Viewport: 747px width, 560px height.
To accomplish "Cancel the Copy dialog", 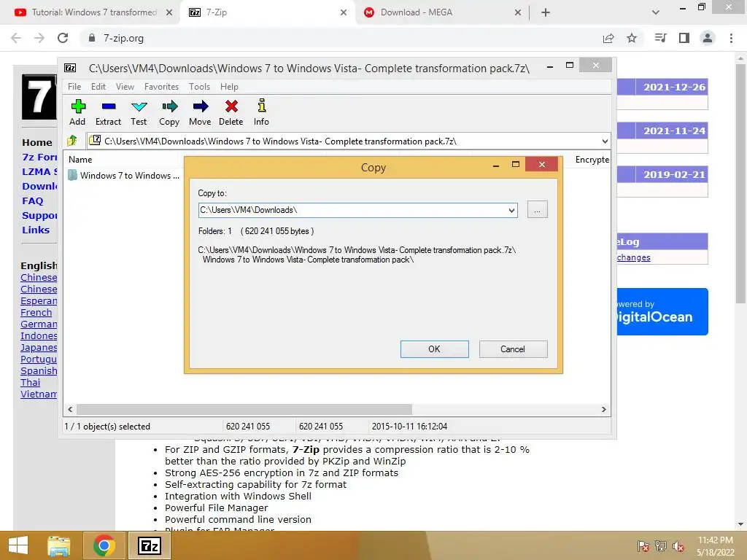I will point(513,349).
